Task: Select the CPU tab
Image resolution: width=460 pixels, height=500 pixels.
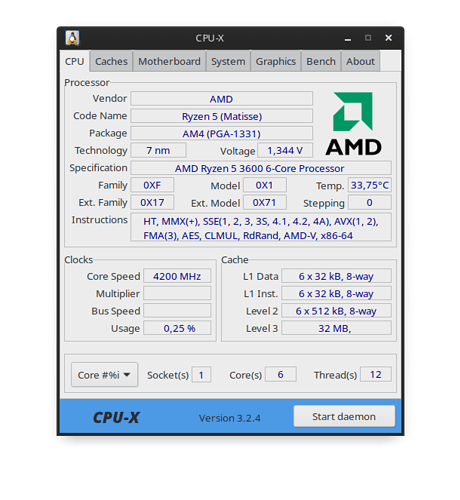Action: click(75, 61)
